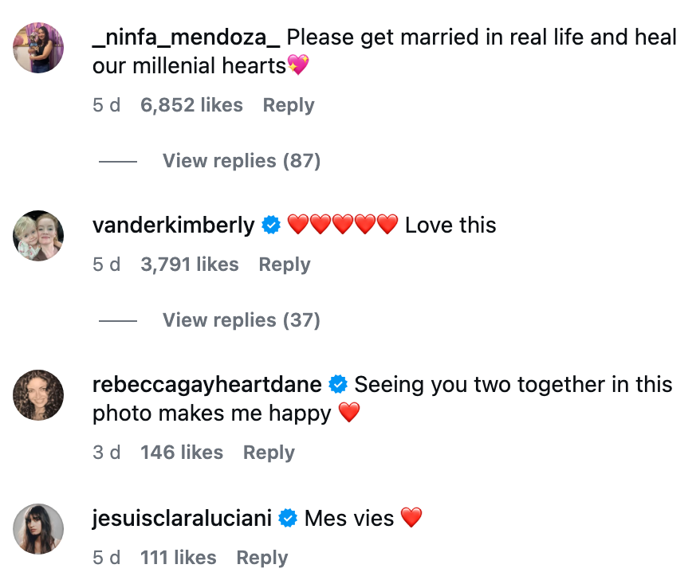
Task: Go to rebeccagayheartdane's username link
Action: pyautogui.click(x=206, y=385)
